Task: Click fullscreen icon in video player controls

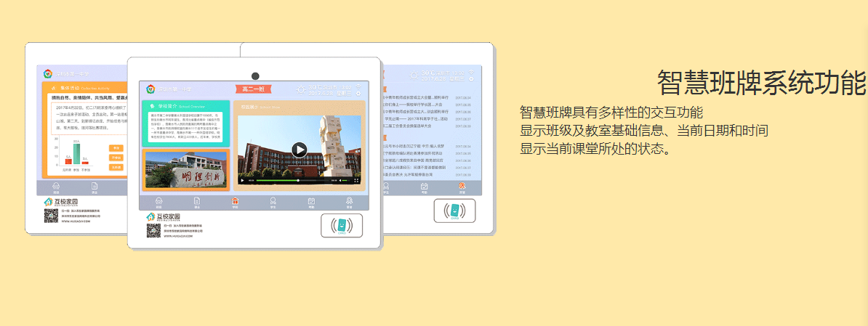Action: 356,180
